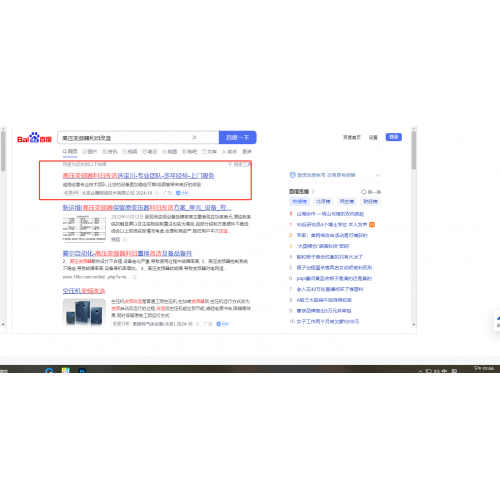This screenshot has height=500, width=500.
Task: Open the hot search item ranked 9
Action: [x=324, y=311]
